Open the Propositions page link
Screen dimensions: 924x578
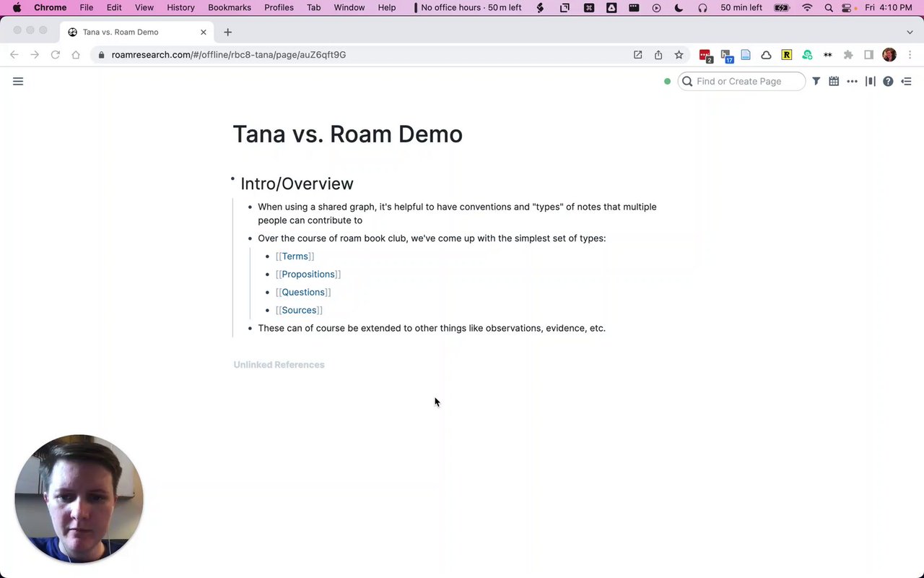pyautogui.click(x=308, y=275)
